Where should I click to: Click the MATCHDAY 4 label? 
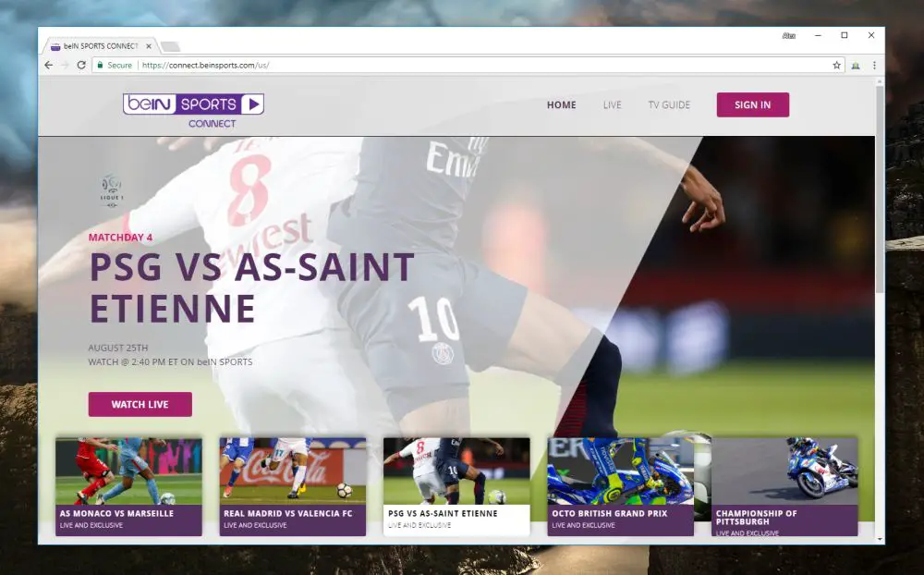click(120, 237)
